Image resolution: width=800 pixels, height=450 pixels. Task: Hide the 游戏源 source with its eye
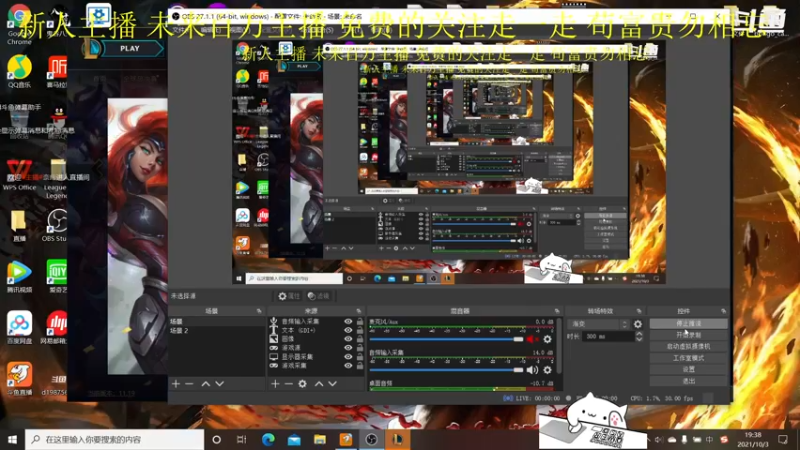(x=348, y=347)
